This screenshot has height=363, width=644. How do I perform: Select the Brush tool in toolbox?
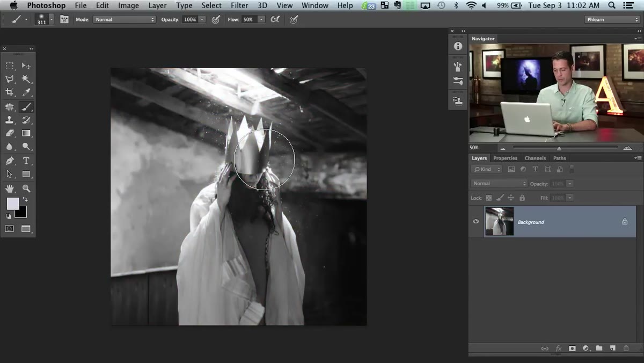pyautogui.click(x=26, y=107)
